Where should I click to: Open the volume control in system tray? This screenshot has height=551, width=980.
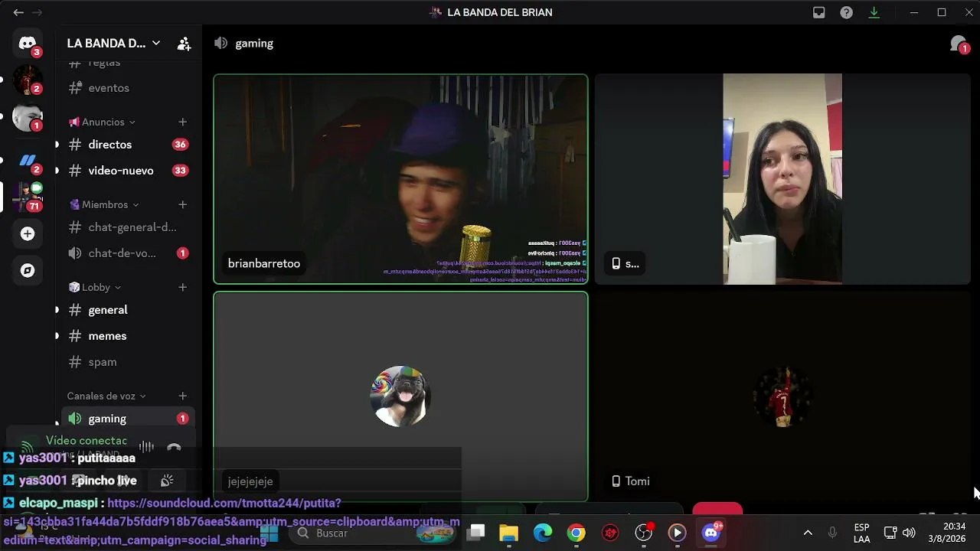(909, 533)
